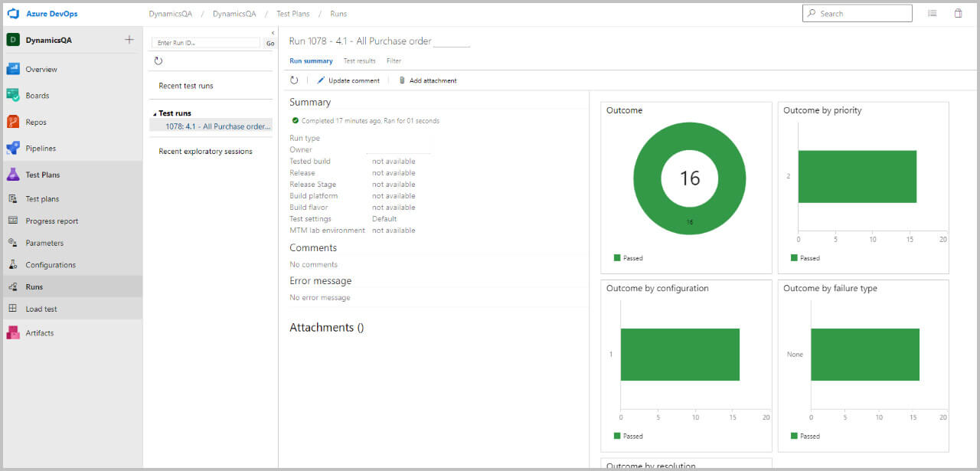Click the Overview icon in sidebar
Viewport: 980px width, 471px height.
pyautogui.click(x=13, y=69)
